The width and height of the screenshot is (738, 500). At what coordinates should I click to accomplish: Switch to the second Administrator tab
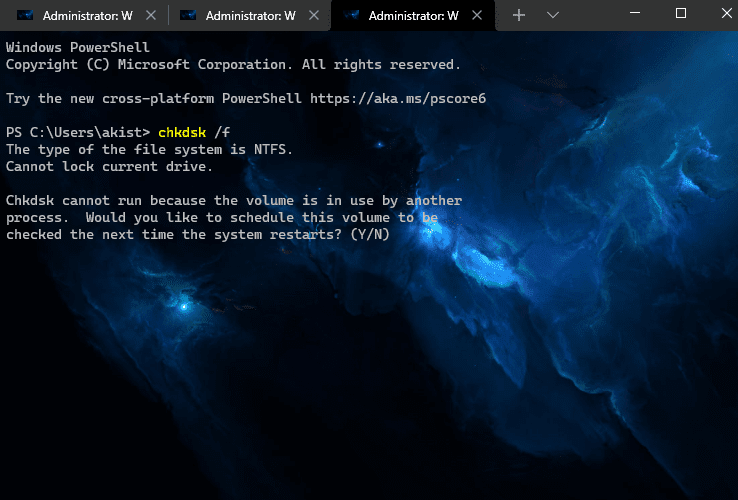click(x=248, y=16)
